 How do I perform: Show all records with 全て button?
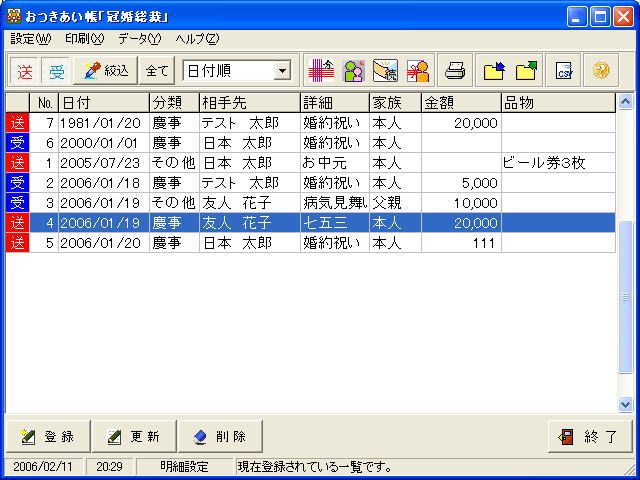coord(157,71)
